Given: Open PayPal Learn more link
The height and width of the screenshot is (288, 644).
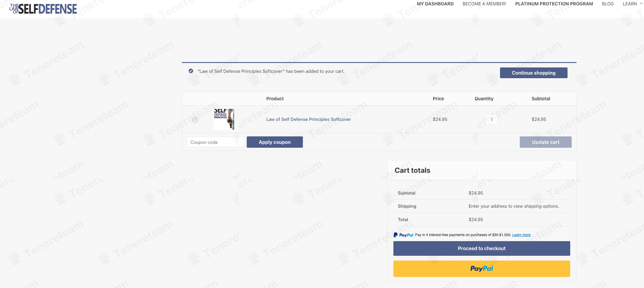Looking at the screenshot, I should tap(521, 235).
